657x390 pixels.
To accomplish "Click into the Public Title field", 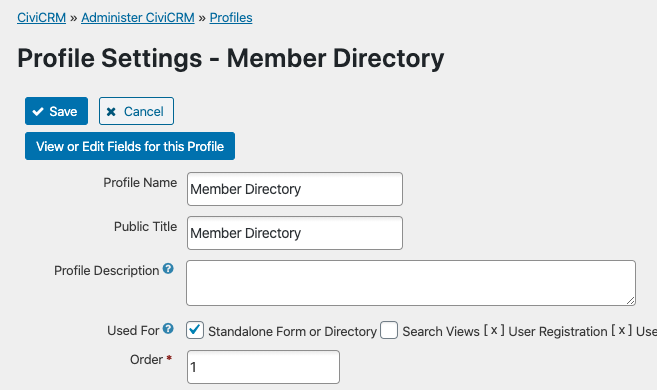I will tap(295, 233).
